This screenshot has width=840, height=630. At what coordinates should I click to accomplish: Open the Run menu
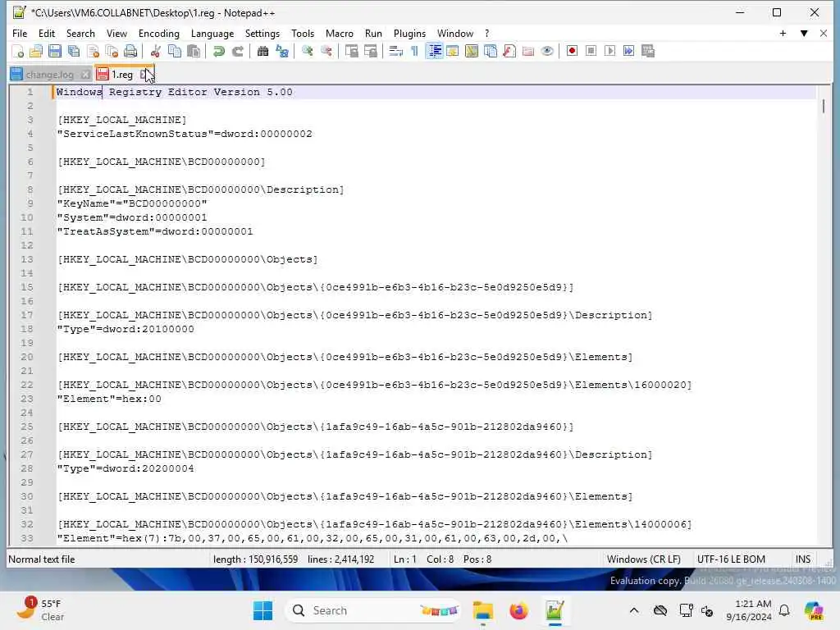click(373, 33)
